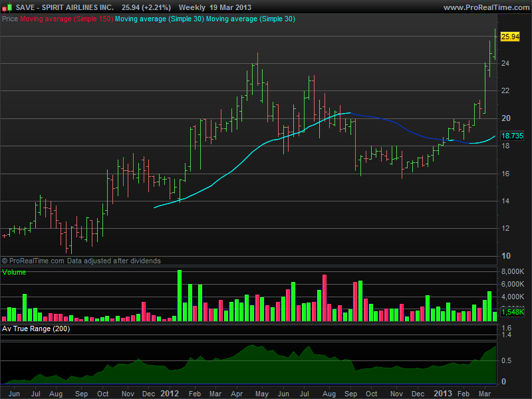Click the Sep 2012 label on the time axis
Image resolution: width=532 pixels, height=399 pixels.
tap(351, 394)
